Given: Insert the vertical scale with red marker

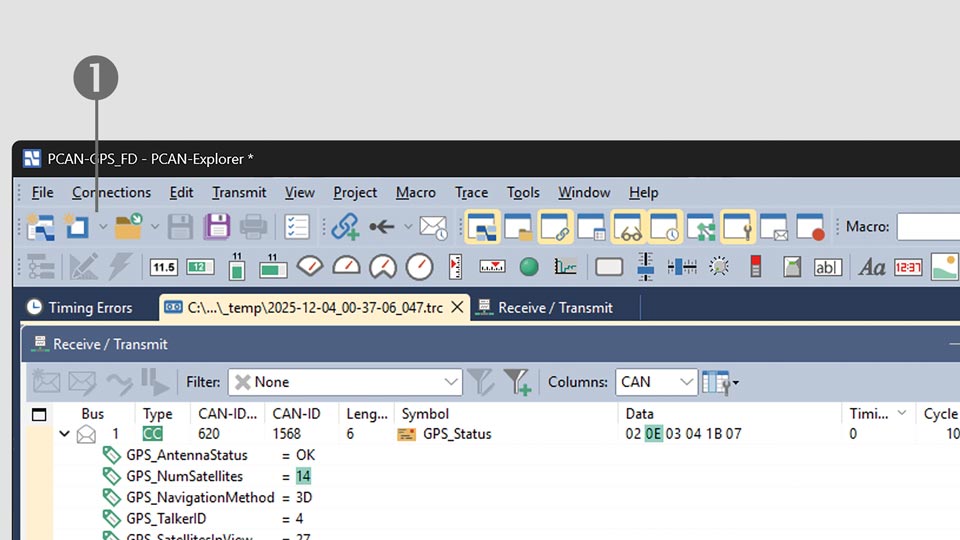Looking at the screenshot, I should tap(455, 267).
